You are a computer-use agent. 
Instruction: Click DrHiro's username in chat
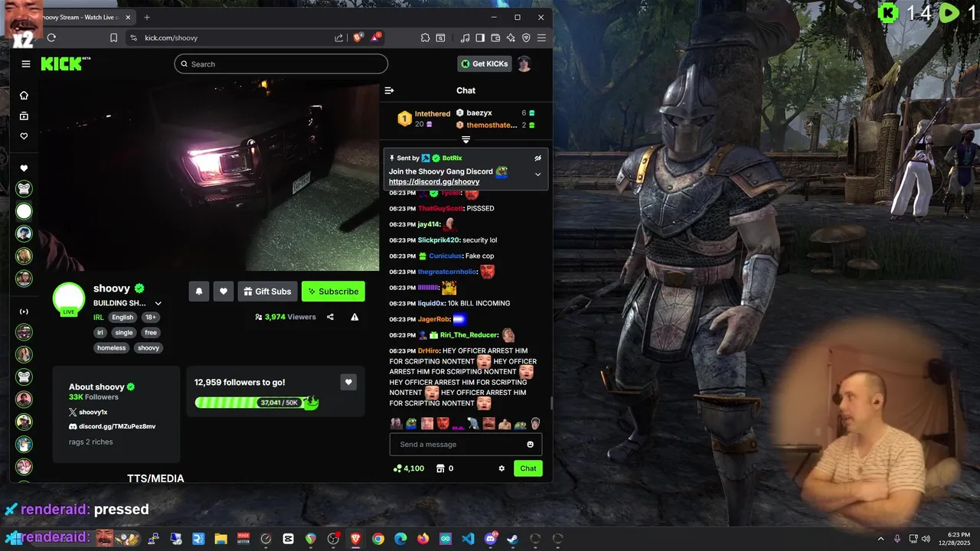(x=428, y=350)
